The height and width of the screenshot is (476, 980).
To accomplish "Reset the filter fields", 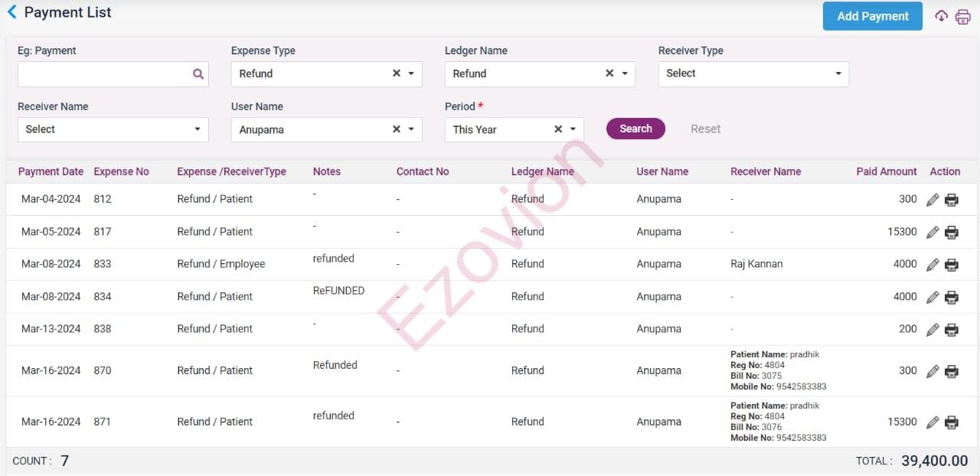I will 705,129.
